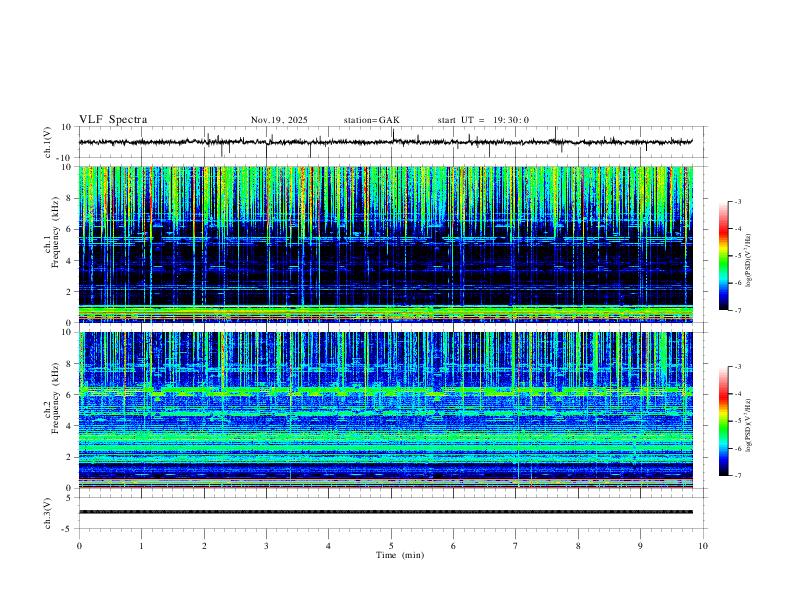792x612 pixels.
Task: Click the time axis tick label '0'
Action: pos(79,546)
